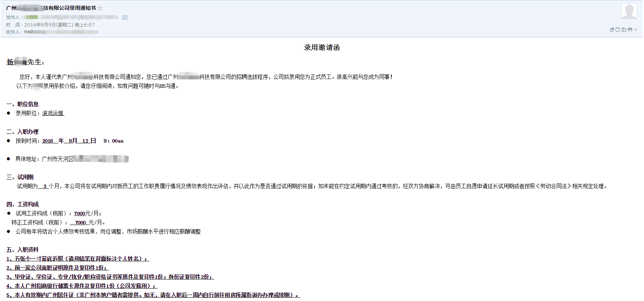Click the 录用邀请函 heading
The height and width of the screenshot is (301, 644).
point(322,48)
